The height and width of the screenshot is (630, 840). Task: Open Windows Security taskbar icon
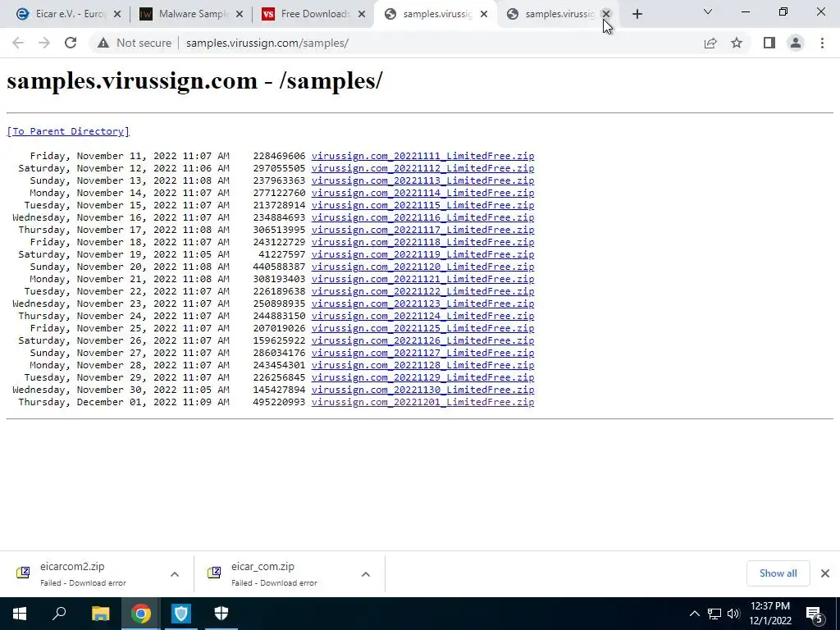(221, 614)
